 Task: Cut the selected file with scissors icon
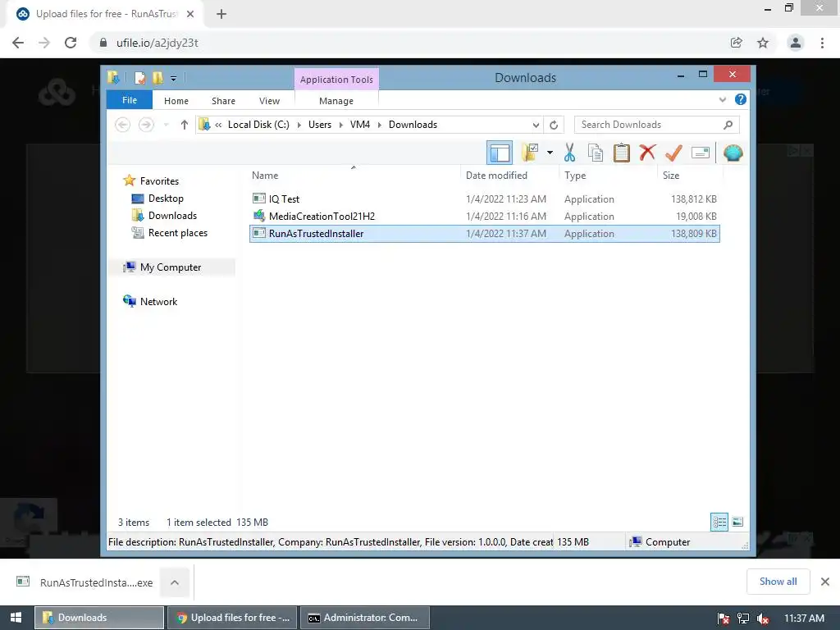pyautogui.click(x=569, y=153)
